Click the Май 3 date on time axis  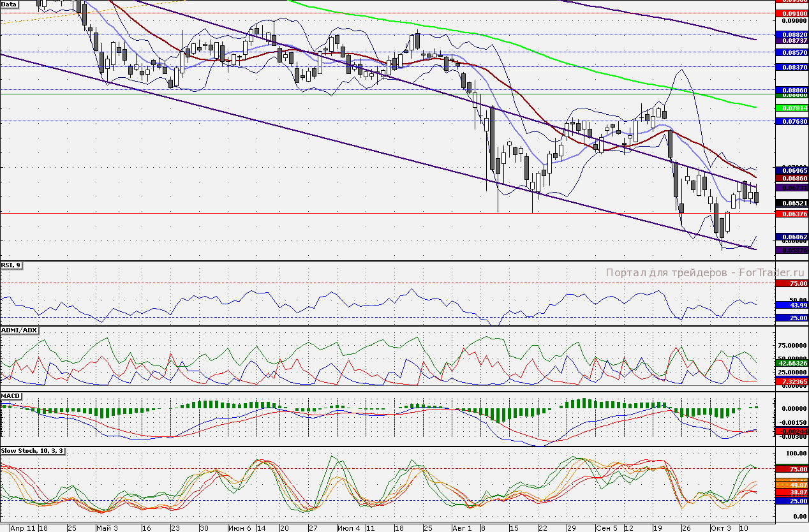pos(107,528)
